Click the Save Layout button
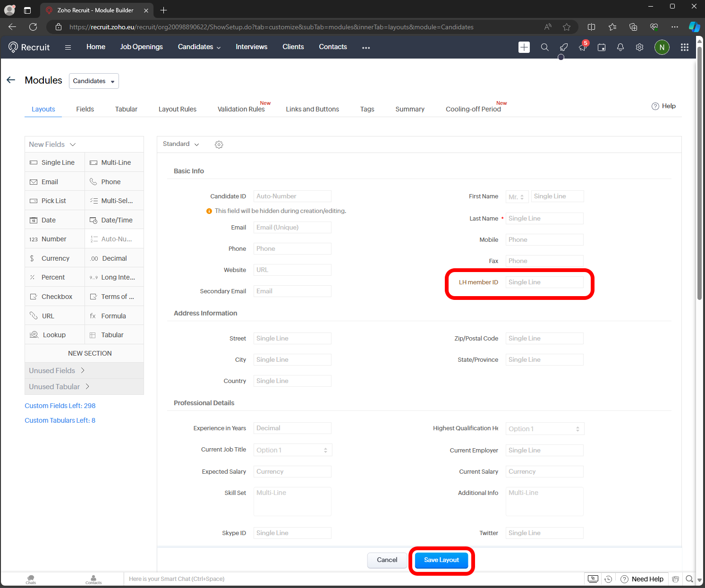This screenshot has height=588, width=705. 442,560
